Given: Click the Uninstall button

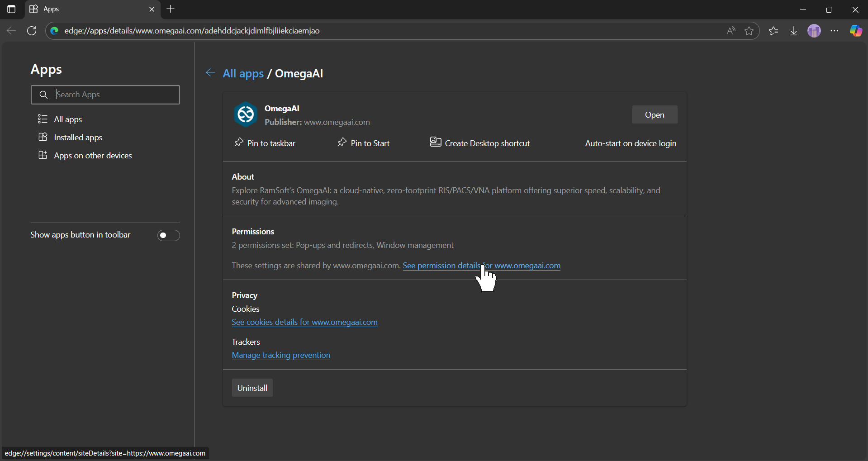Looking at the screenshot, I should [252, 388].
